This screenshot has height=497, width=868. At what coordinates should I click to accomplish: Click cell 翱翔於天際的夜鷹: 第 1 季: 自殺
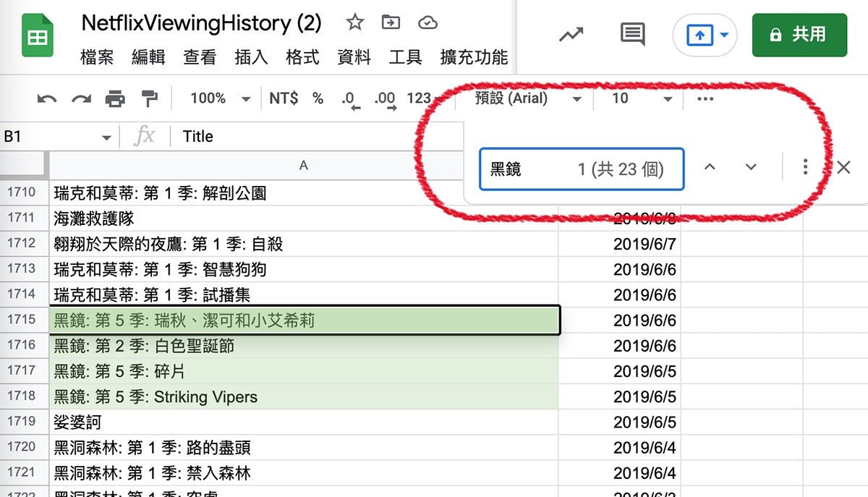pyautogui.click(x=304, y=244)
